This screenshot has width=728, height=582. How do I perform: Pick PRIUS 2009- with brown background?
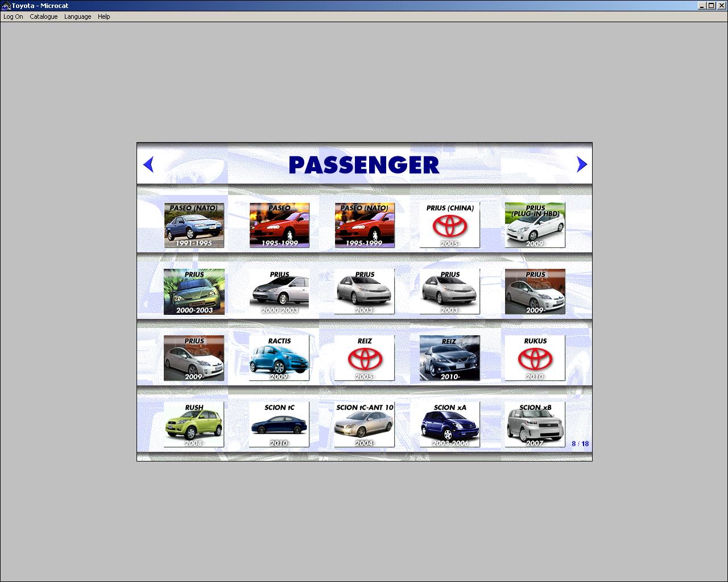(x=535, y=292)
